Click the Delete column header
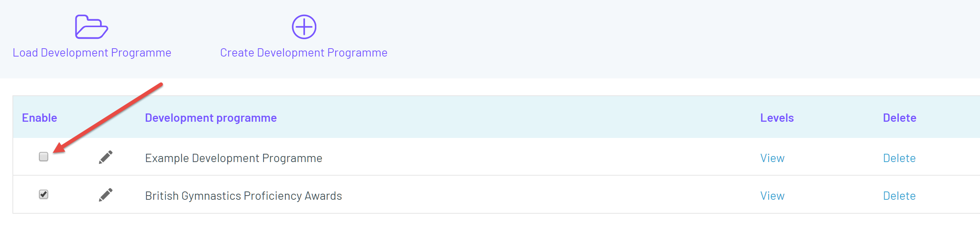980x225 pixels. tap(899, 118)
